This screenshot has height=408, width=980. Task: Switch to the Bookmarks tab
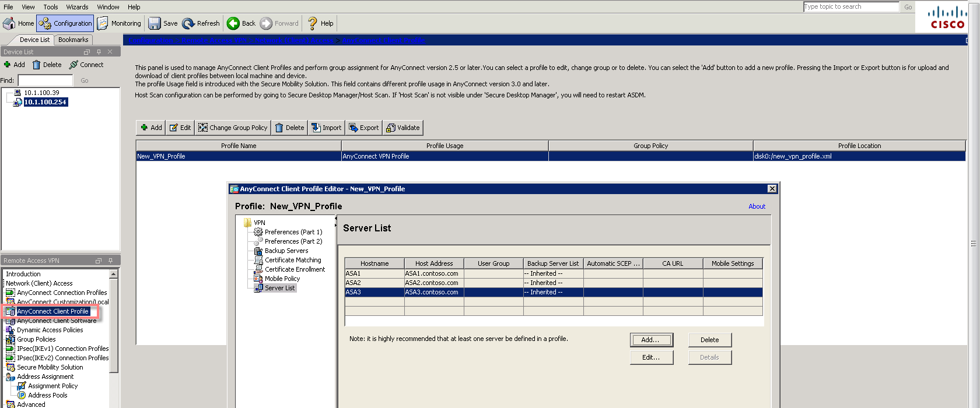coord(73,40)
